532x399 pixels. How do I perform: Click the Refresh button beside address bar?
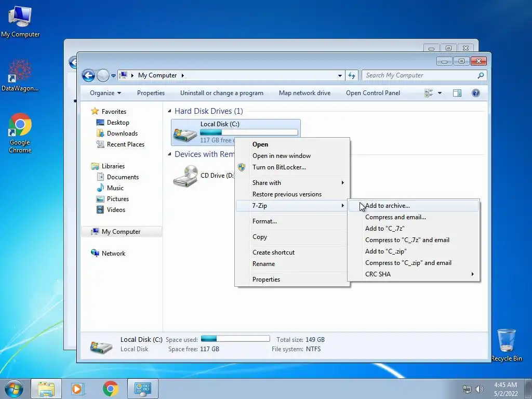(x=352, y=75)
